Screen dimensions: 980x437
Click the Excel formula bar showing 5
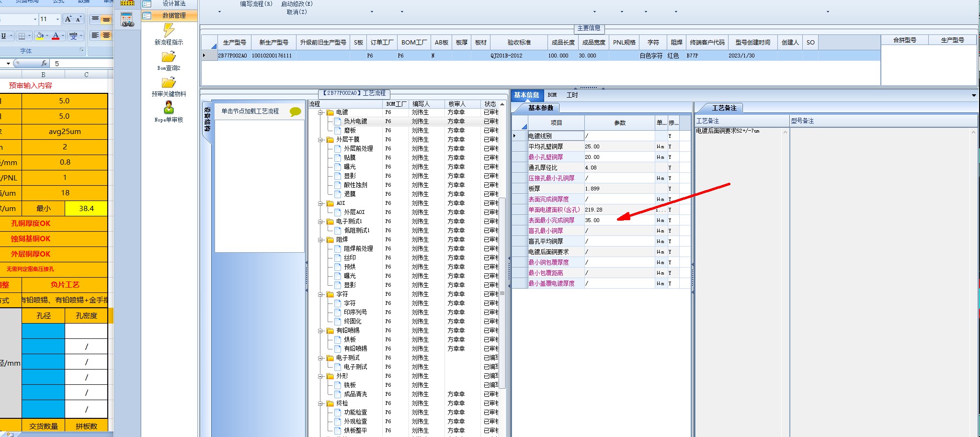[x=82, y=63]
